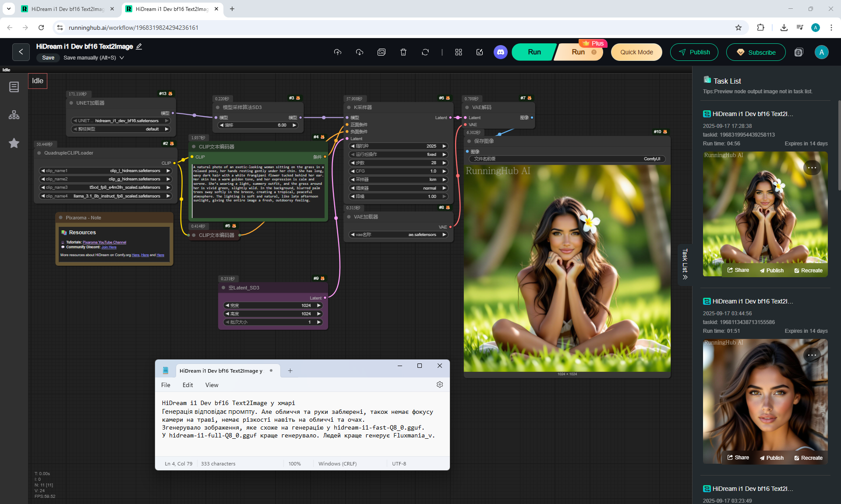Click the download workflow cloud icon
Screen dimensions: 841x504
point(360,52)
